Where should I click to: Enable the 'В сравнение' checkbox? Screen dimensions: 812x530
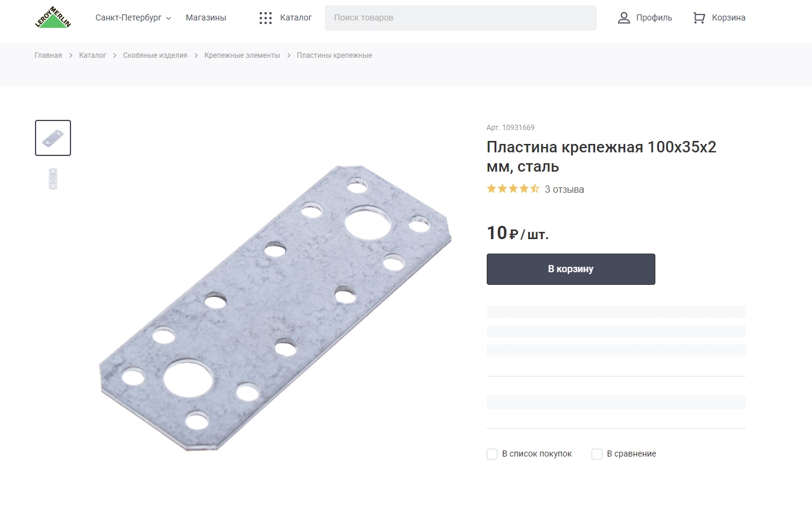point(597,454)
